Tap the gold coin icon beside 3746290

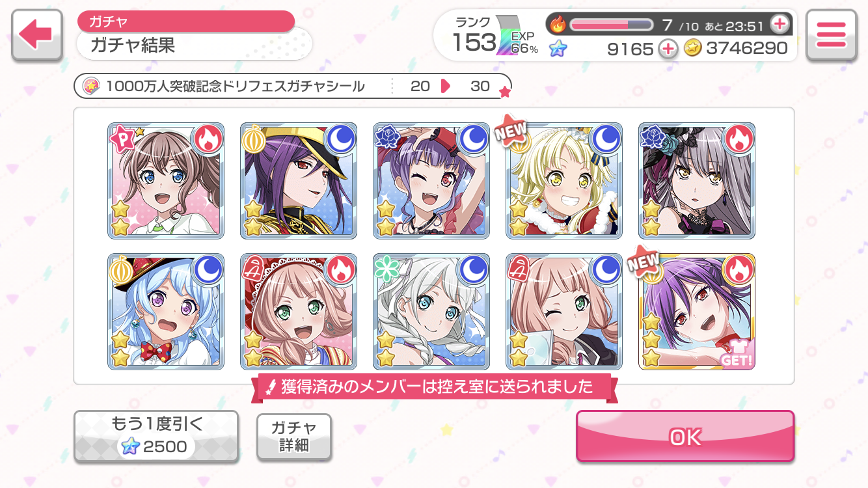coord(692,48)
